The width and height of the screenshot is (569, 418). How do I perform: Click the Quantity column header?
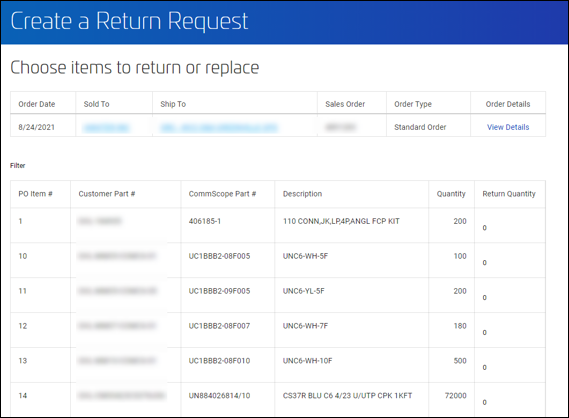[451, 194]
